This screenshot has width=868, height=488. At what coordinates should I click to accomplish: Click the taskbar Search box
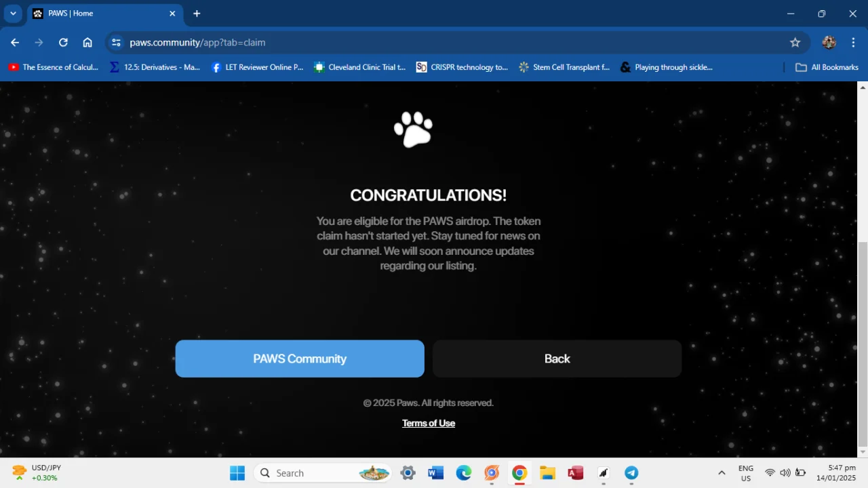point(323,473)
